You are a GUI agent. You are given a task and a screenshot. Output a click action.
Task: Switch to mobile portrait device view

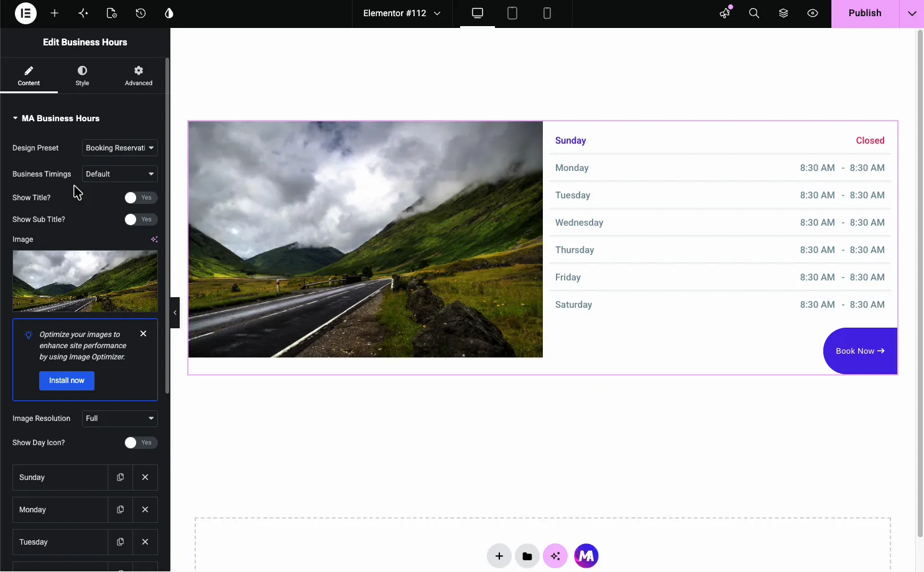coord(547,13)
